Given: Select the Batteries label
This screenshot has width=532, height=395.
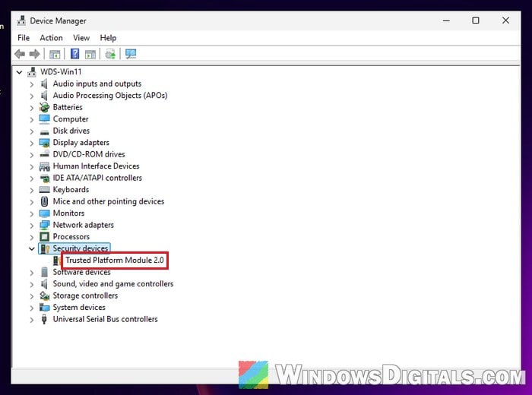Looking at the screenshot, I should point(68,107).
